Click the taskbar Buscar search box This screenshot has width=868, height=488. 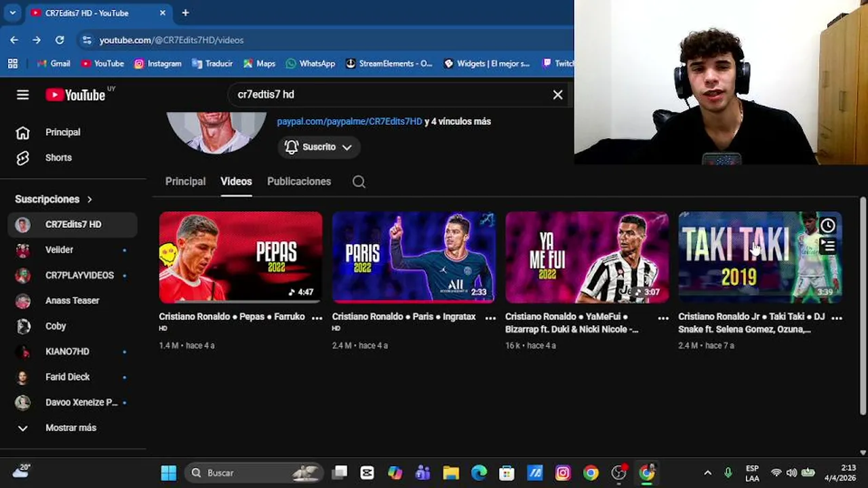pos(255,473)
